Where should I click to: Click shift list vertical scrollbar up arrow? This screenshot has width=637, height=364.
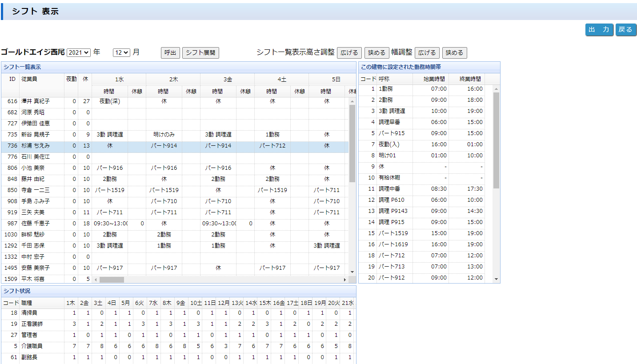(352, 101)
